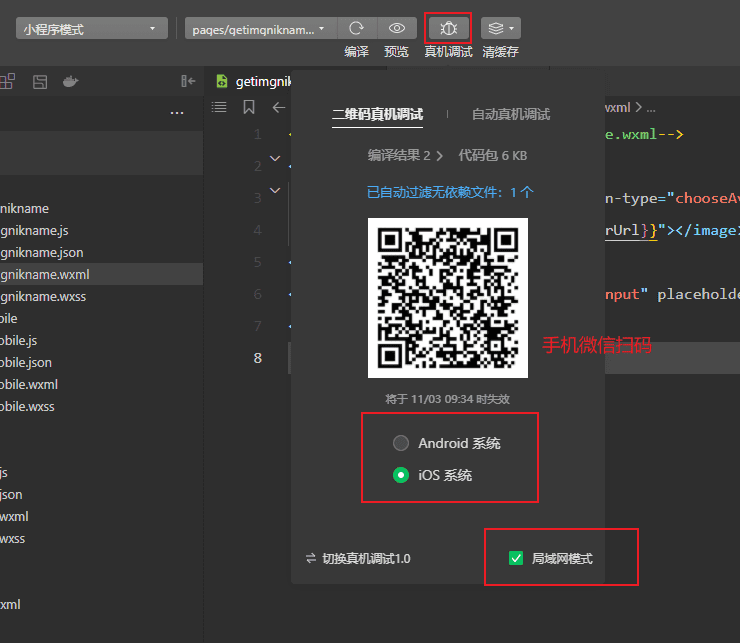740x643 pixels.
Task: Click the getimgnik editor tab
Action: (252, 81)
